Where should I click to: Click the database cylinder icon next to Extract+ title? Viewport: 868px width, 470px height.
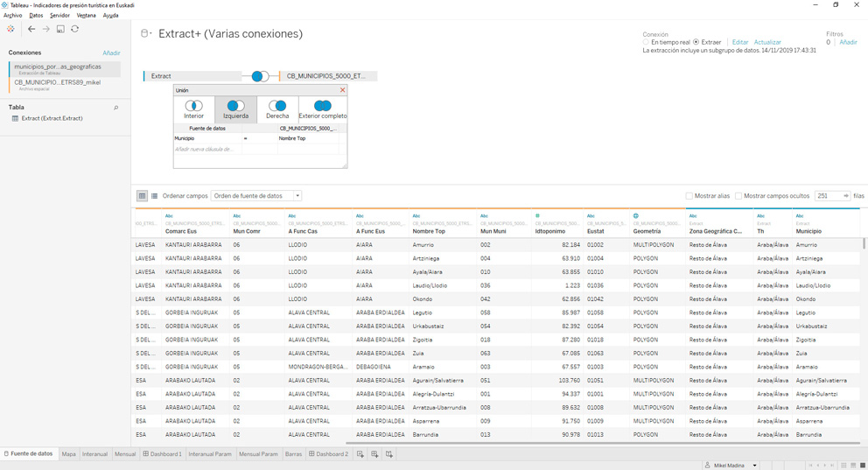[x=143, y=33]
